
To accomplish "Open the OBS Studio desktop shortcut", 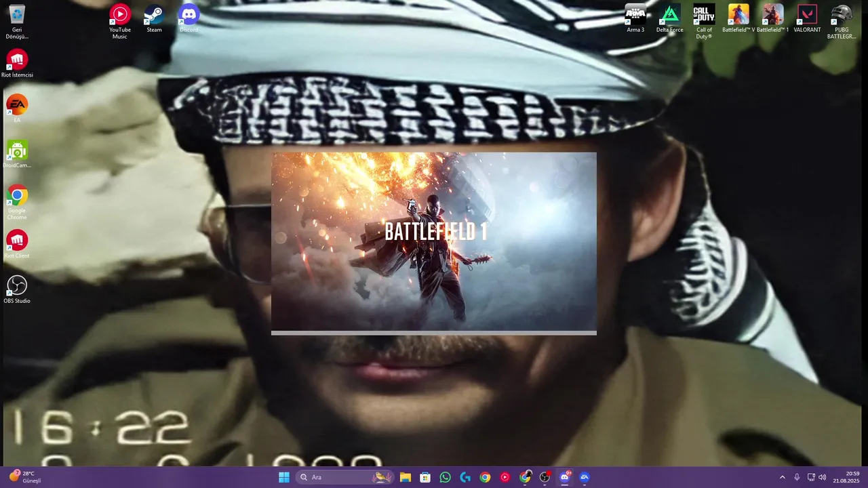I will click(x=17, y=289).
